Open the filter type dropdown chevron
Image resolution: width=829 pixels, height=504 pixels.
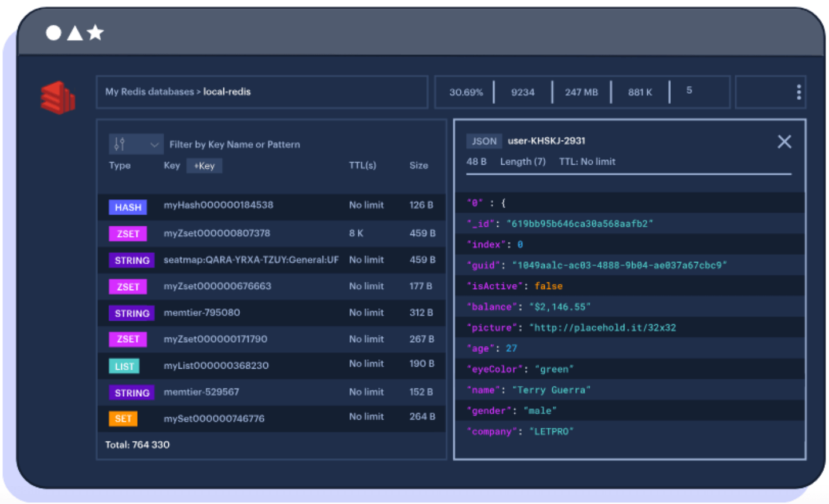[x=155, y=144]
